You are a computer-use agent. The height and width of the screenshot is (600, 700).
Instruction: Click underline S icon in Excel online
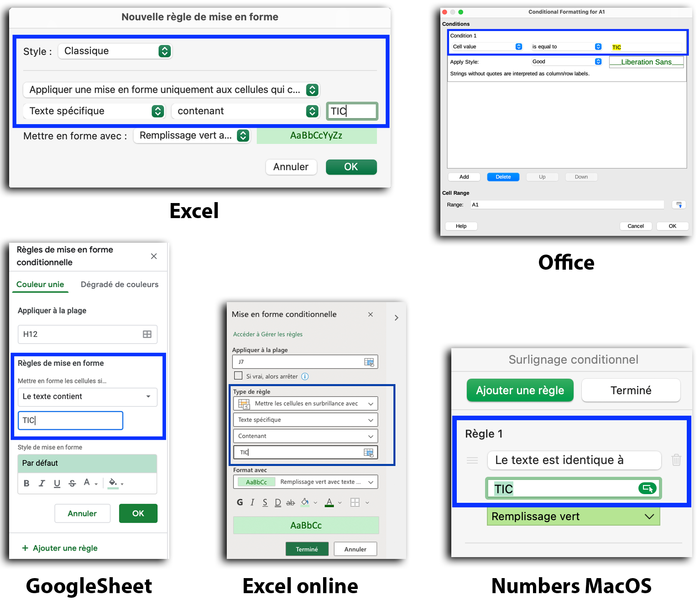(x=265, y=502)
